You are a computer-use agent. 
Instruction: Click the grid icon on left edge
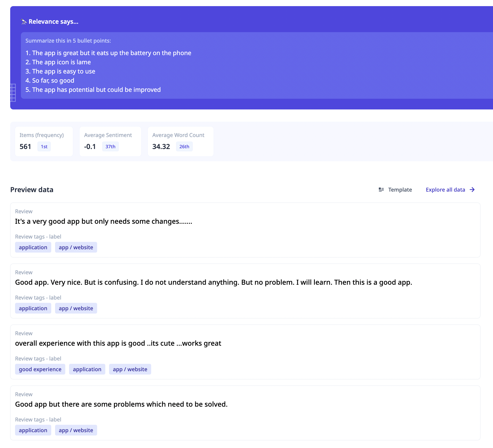tap(13, 93)
